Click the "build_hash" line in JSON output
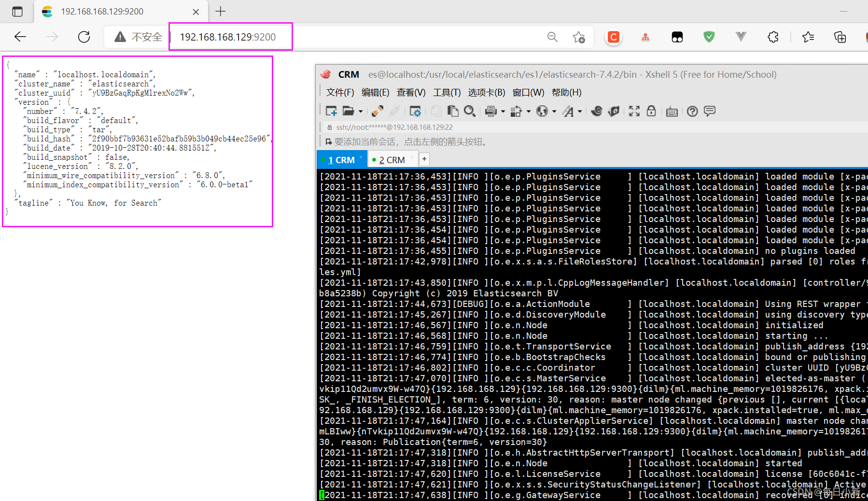This screenshot has height=501, width=868. (x=148, y=139)
